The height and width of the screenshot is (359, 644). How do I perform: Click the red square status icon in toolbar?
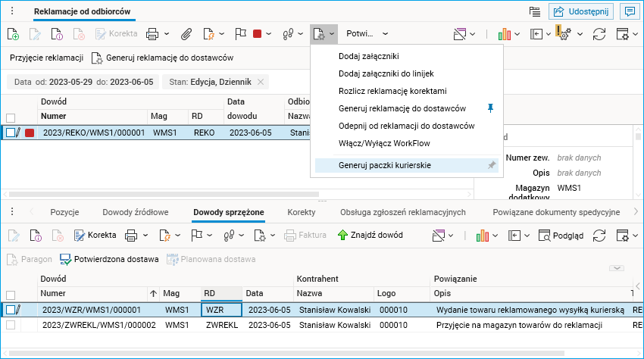click(258, 33)
